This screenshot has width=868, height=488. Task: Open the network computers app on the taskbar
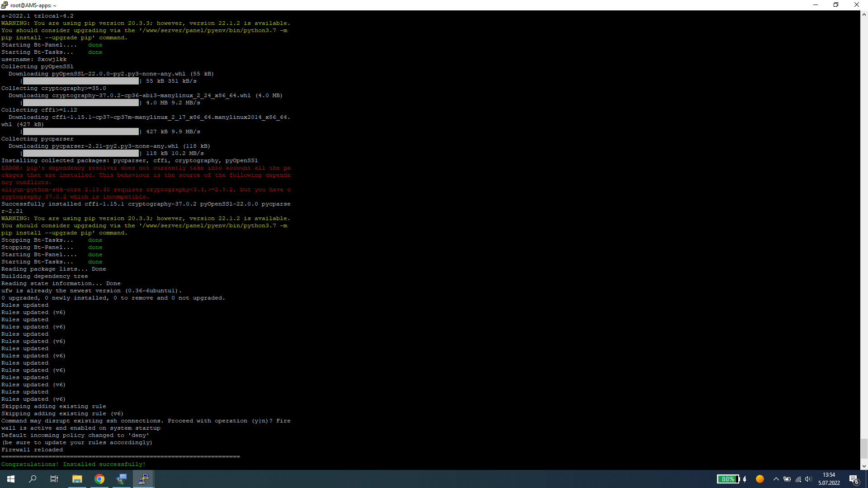point(122,479)
